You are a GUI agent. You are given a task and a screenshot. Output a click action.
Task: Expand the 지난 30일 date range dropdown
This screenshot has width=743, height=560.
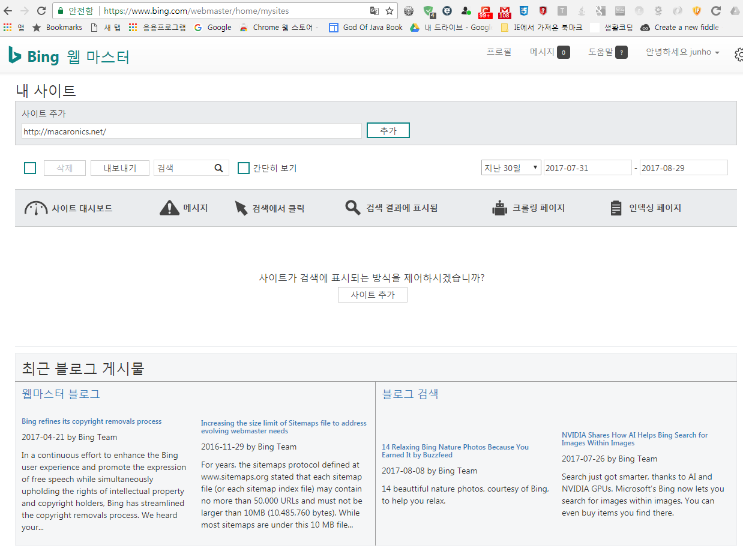pyautogui.click(x=511, y=168)
